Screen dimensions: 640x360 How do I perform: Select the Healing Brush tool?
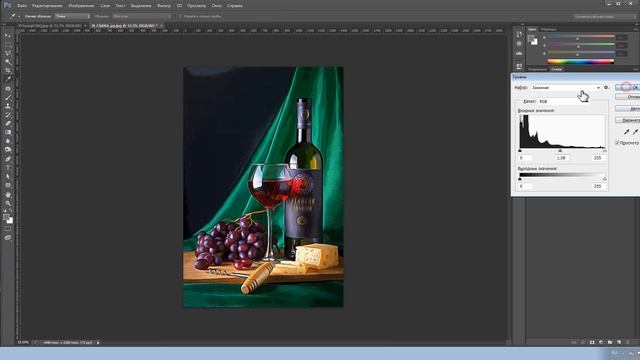(8, 89)
